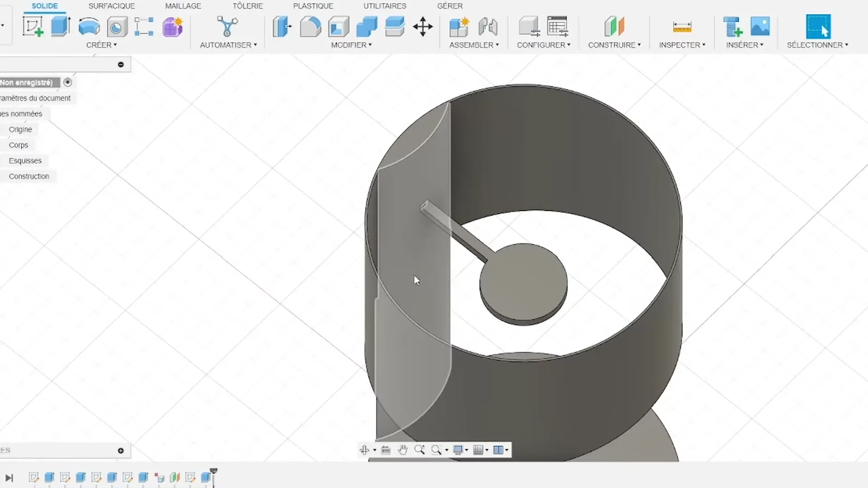Activate the Pan hand tool
This screenshot has width=868, height=488.
tap(403, 450)
